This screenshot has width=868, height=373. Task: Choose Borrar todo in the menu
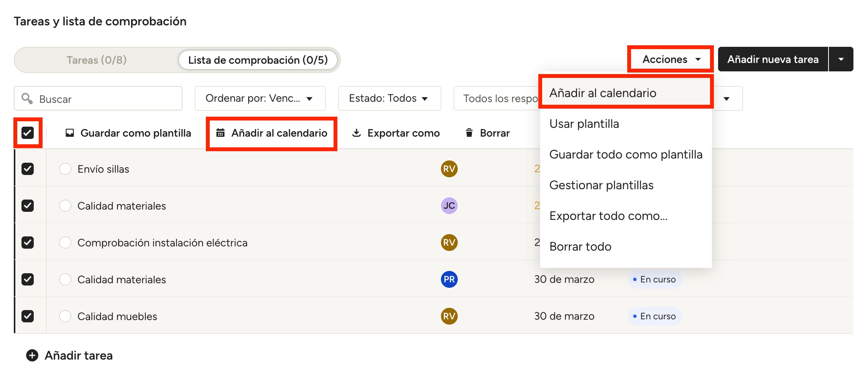coord(580,246)
